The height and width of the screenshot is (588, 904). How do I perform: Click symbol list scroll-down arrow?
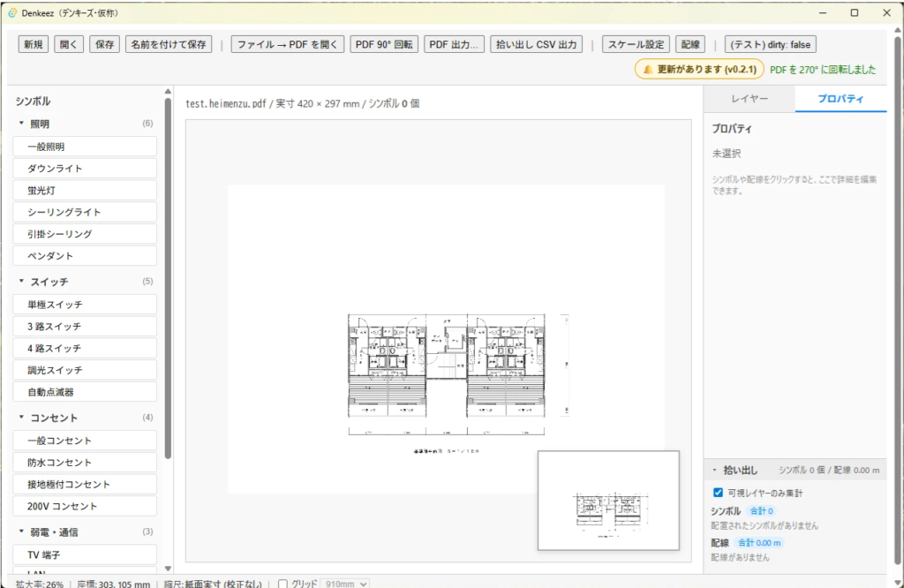[168, 569]
